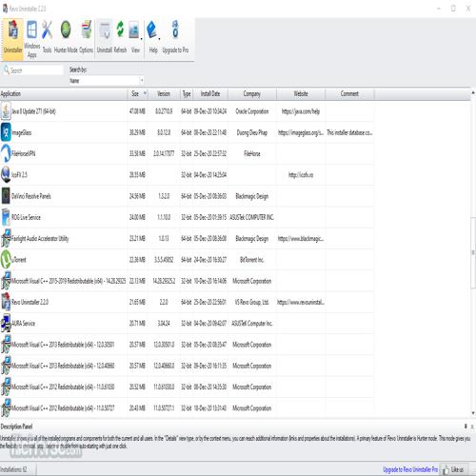
Task: Click the Like us thumbs-up button
Action: 453,469
